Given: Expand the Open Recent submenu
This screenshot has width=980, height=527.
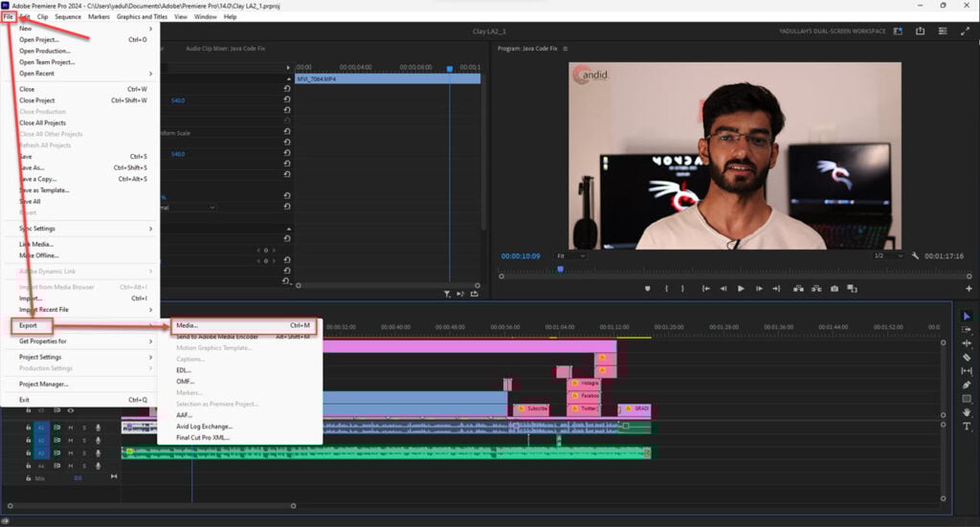Looking at the screenshot, I should click(x=150, y=74).
